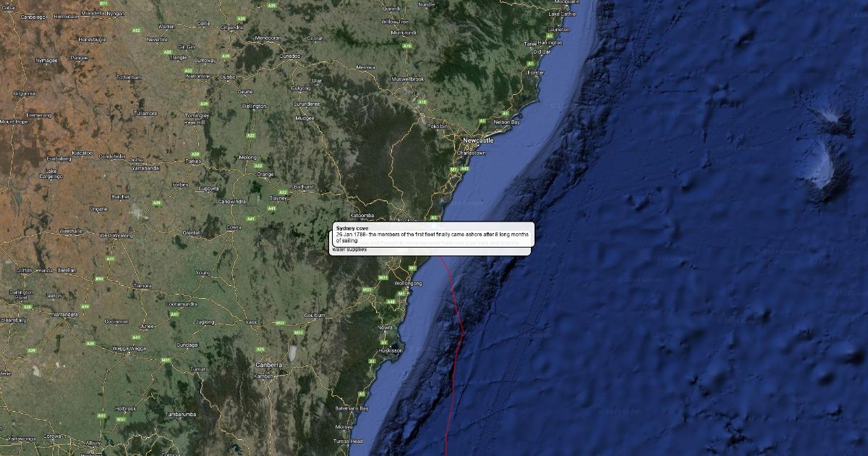Click the Batemans Bay label
Screen dimensions: 868x456
click(x=353, y=409)
